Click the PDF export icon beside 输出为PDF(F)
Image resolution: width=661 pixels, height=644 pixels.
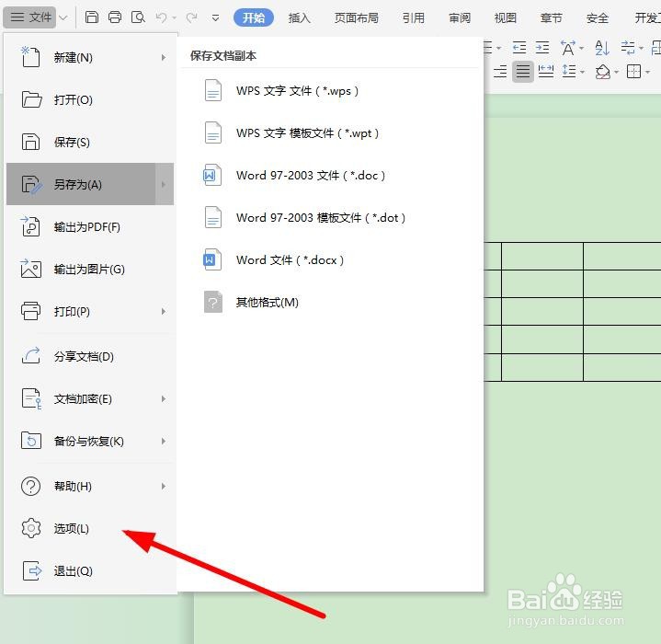pyautogui.click(x=30, y=226)
